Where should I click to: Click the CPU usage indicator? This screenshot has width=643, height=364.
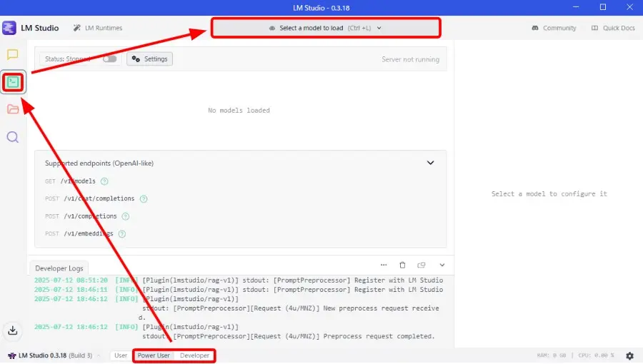click(x=597, y=355)
